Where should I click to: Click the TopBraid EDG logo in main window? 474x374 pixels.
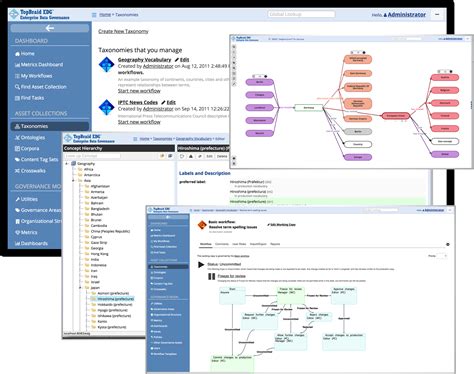click(x=39, y=15)
